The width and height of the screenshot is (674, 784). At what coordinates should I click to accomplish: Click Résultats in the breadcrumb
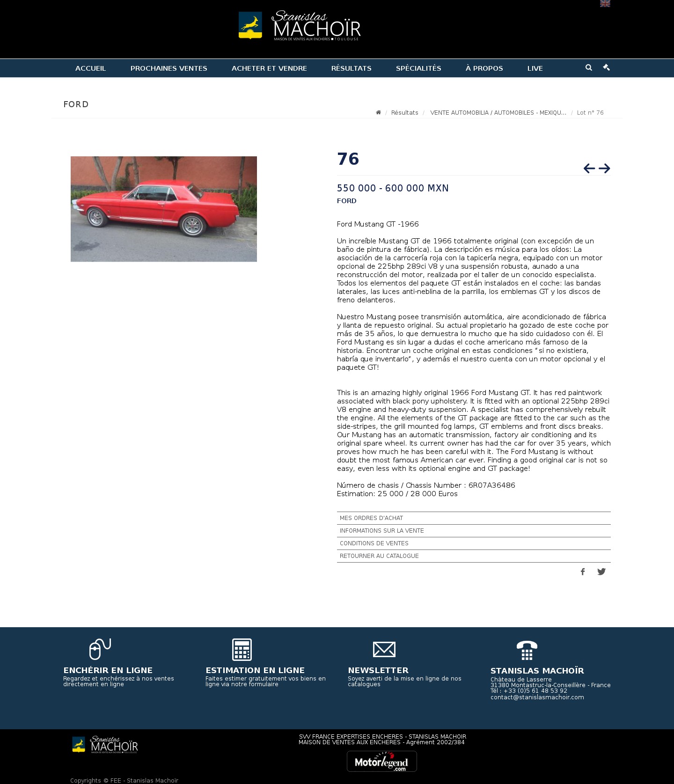(x=405, y=113)
